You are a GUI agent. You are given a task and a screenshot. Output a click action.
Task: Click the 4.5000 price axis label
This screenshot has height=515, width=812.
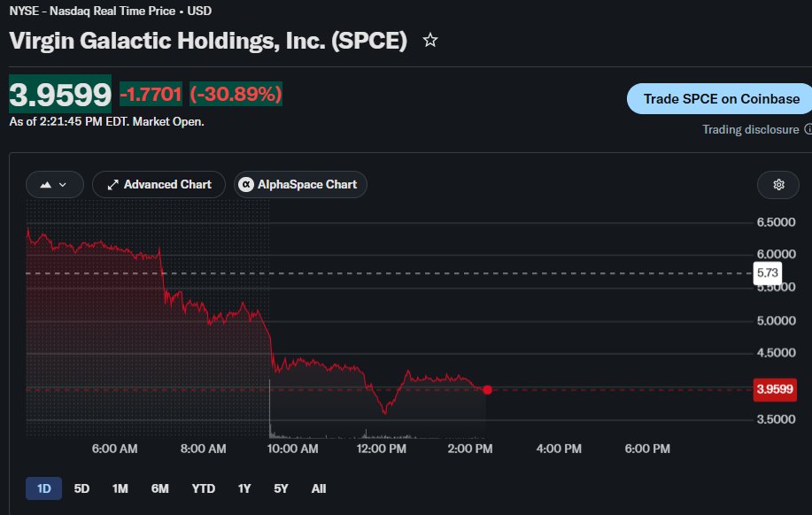point(776,353)
